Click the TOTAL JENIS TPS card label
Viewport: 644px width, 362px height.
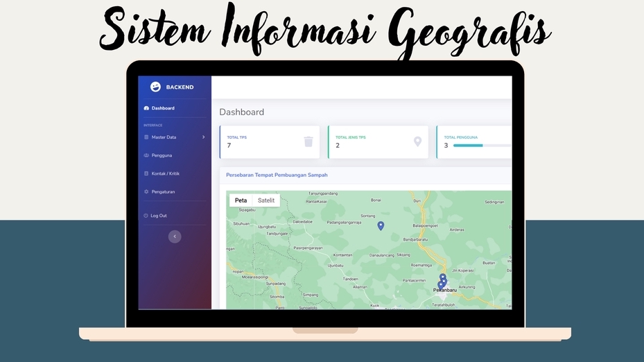pyautogui.click(x=350, y=137)
